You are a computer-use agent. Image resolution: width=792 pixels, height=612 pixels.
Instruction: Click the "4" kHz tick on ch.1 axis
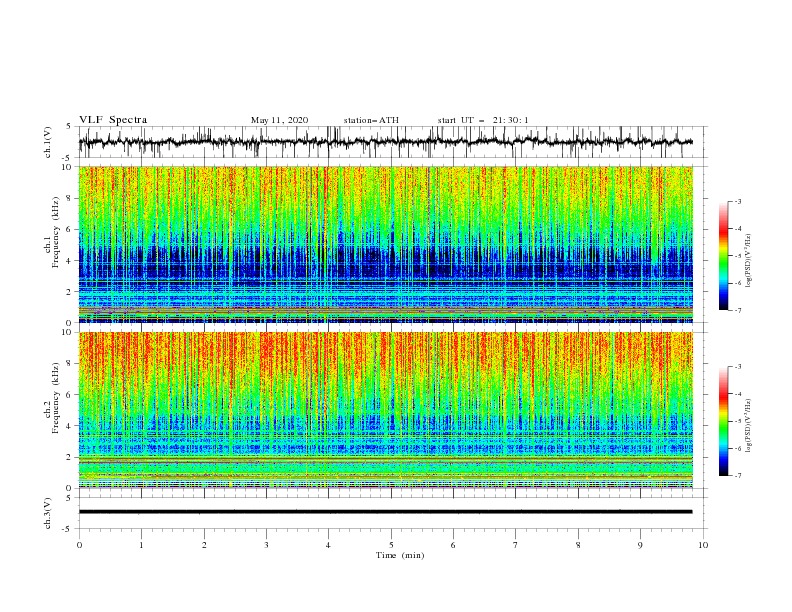pyautogui.click(x=70, y=261)
